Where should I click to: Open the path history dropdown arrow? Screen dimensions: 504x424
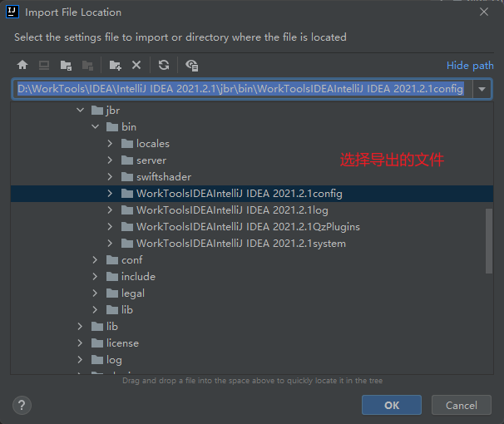pos(482,89)
